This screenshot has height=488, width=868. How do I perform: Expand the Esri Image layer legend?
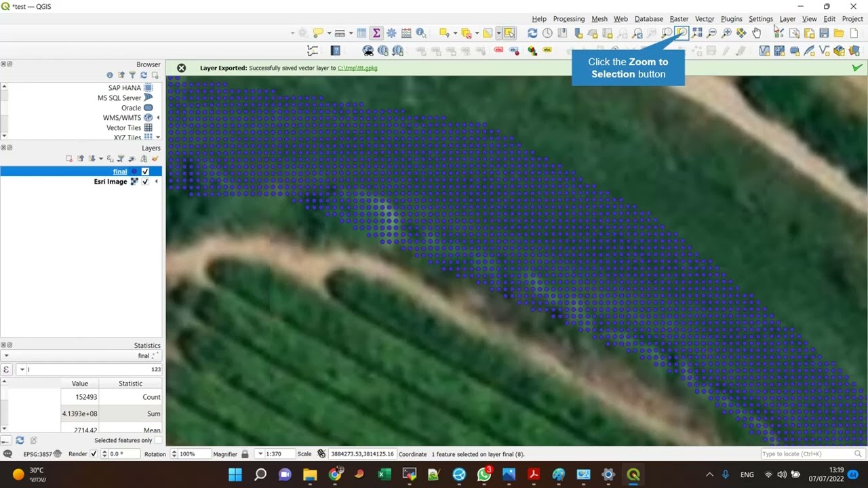157,182
